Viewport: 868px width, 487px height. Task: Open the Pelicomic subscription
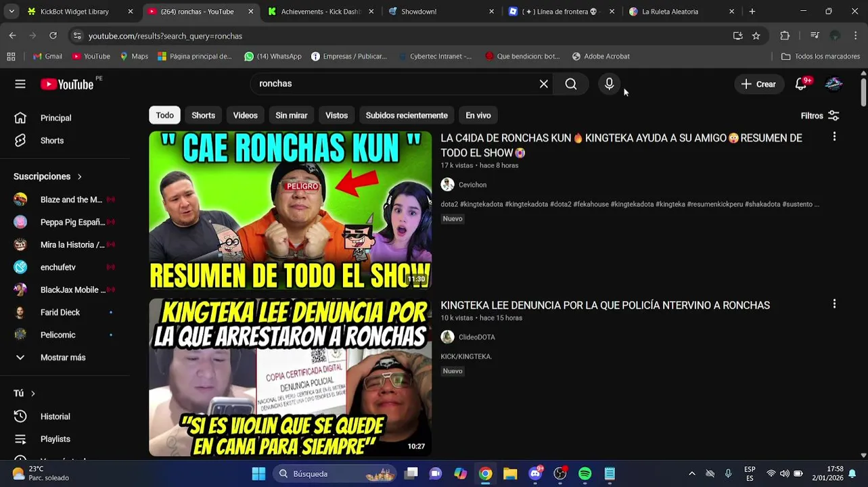click(x=64, y=335)
